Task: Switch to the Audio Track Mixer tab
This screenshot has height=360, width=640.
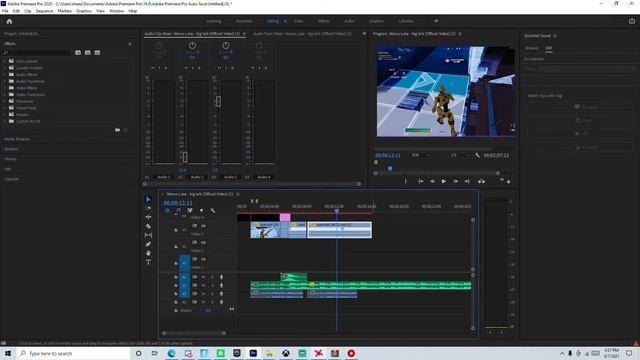Action: [302, 34]
